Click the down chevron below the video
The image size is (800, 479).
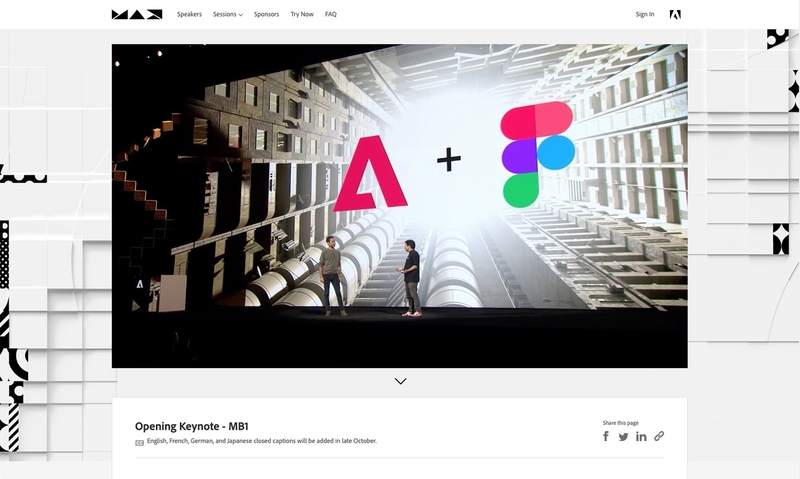pos(401,381)
